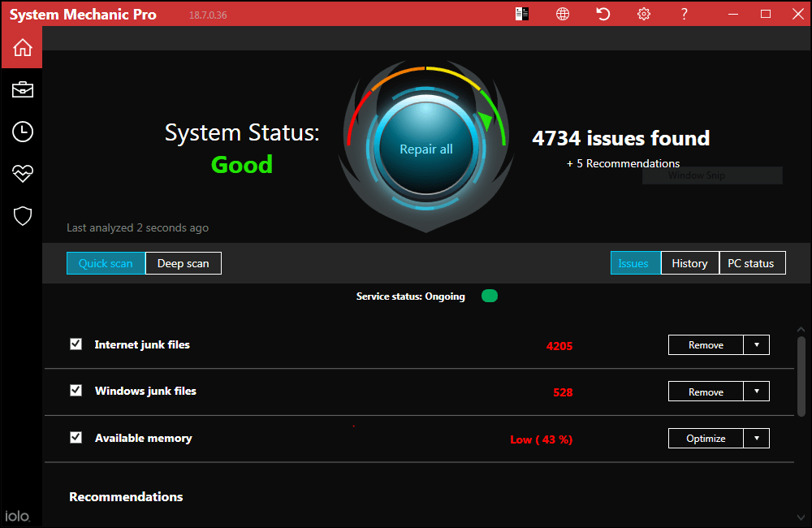
Task: Remove Windows junk files
Action: pyautogui.click(x=706, y=392)
